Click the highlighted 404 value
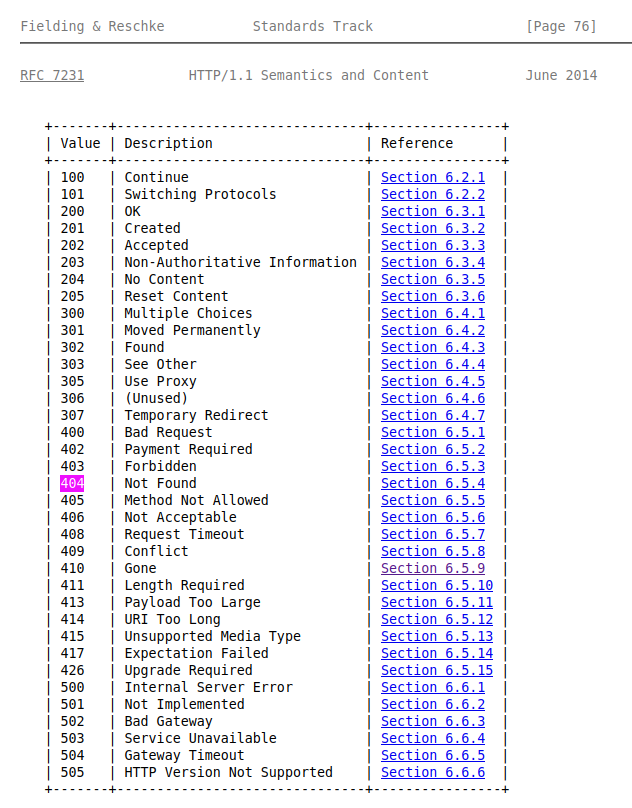Screen dimensions: 632x808 (72, 483)
